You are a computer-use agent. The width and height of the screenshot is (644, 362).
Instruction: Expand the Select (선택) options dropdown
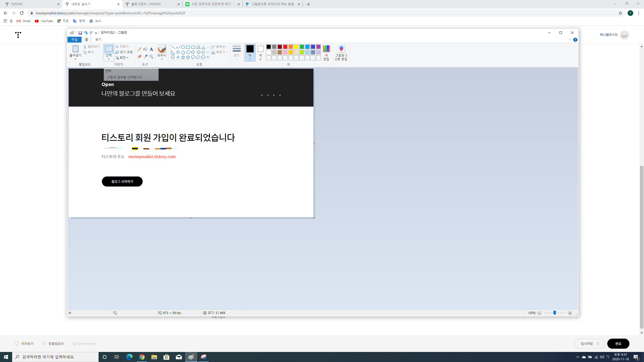tap(109, 59)
